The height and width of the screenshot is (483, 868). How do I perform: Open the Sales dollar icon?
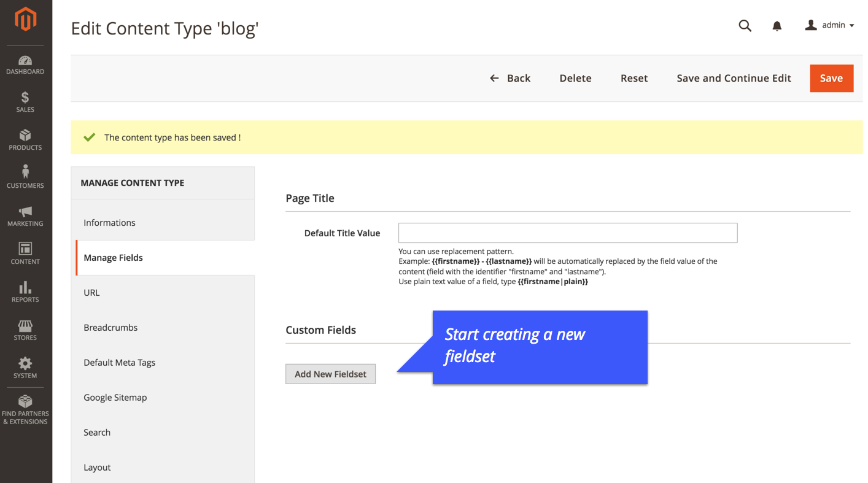25,98
